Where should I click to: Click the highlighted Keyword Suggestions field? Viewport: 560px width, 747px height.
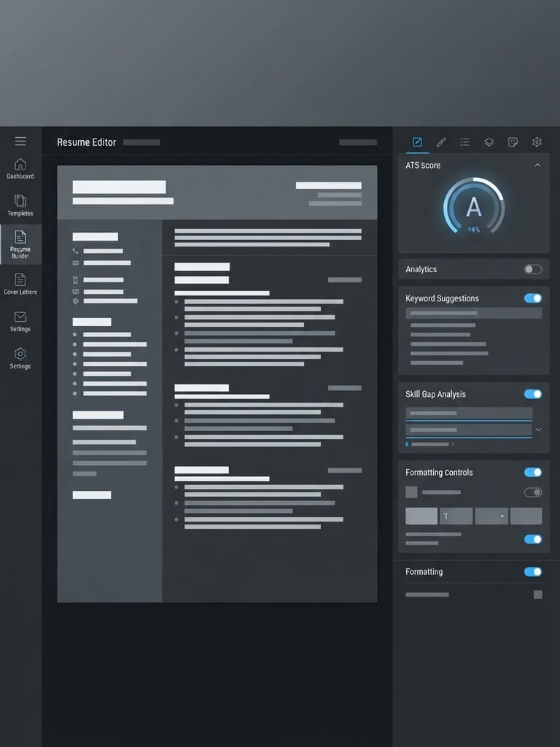(474, 313)
